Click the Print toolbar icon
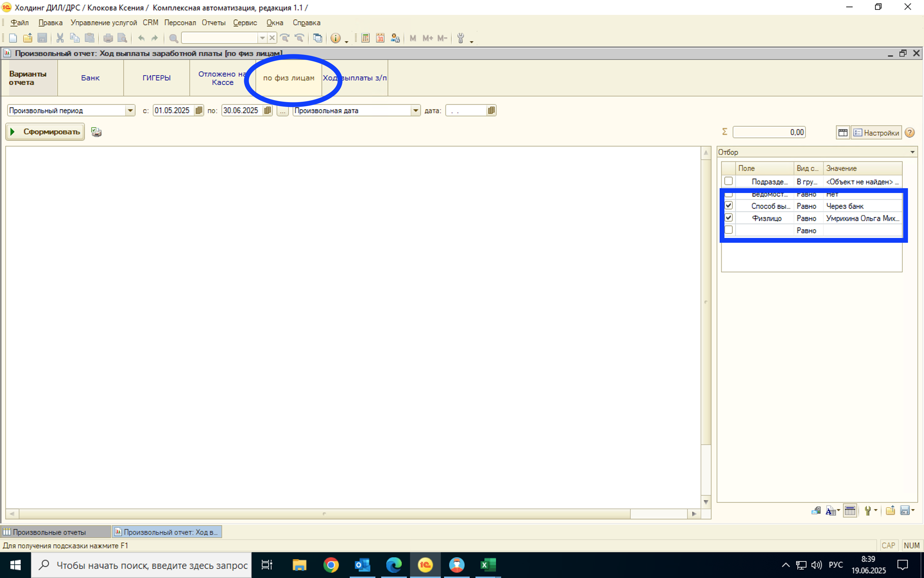This screenshot has height=578, width=924. [108, 38]
